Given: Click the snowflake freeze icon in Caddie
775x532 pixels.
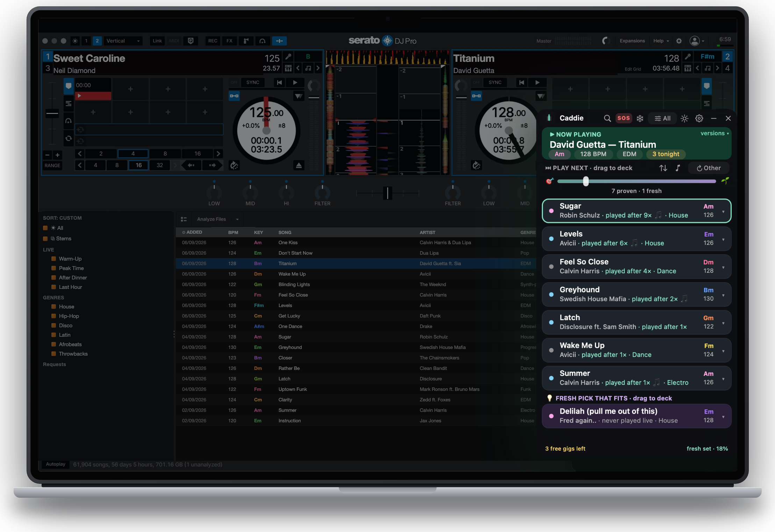Looking at the screenshot, I should click(x=640, y=118).
